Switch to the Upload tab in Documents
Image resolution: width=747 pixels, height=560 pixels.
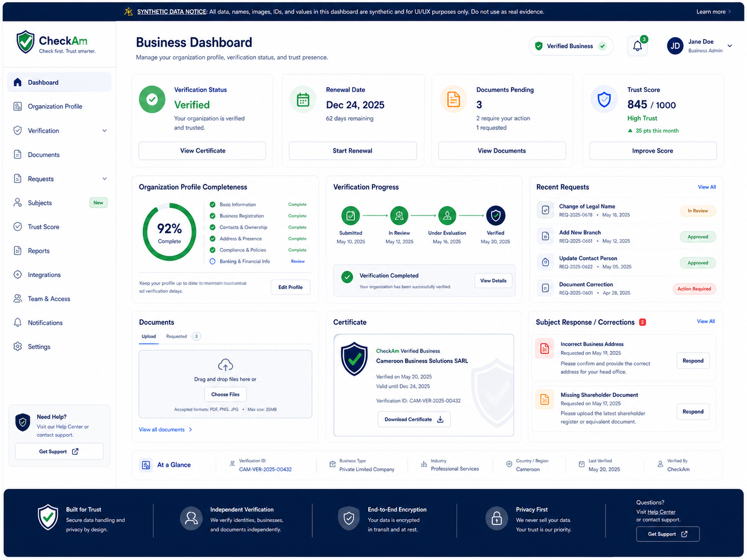tap(149, 337)
